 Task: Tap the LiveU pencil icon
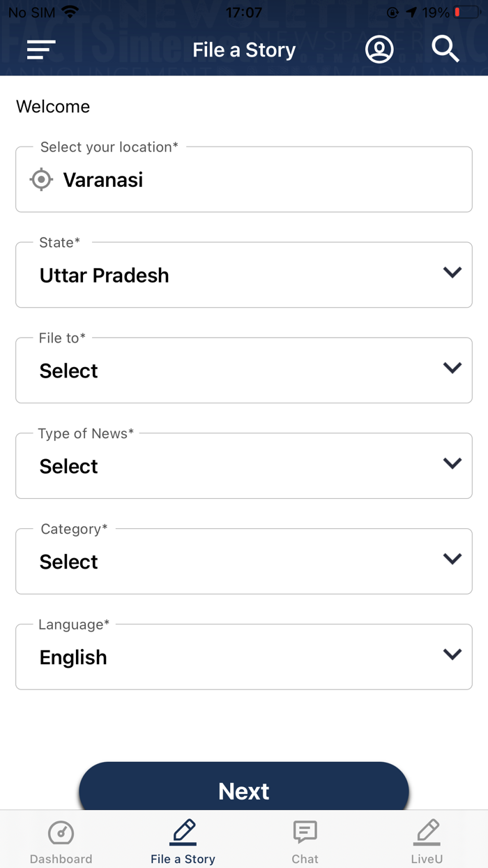click(x=427, y=832)
